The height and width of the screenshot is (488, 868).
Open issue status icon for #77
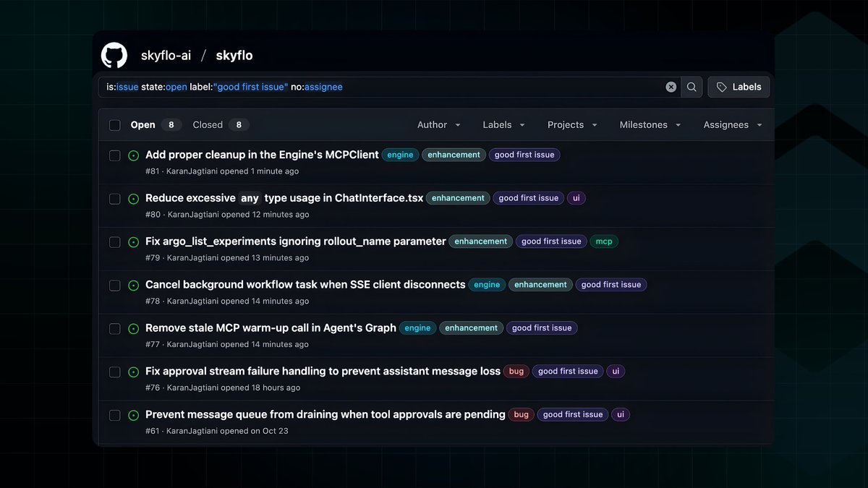click(x=133, y=329)
